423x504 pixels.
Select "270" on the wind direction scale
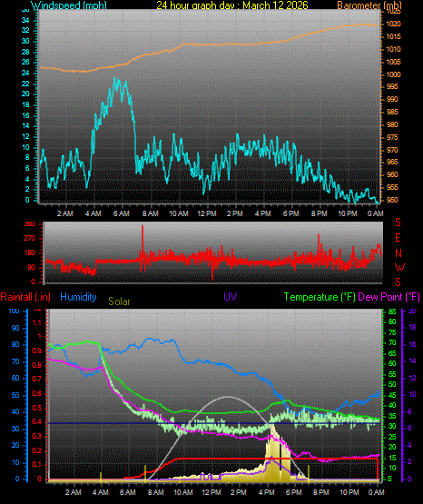(x=30, y=239)
